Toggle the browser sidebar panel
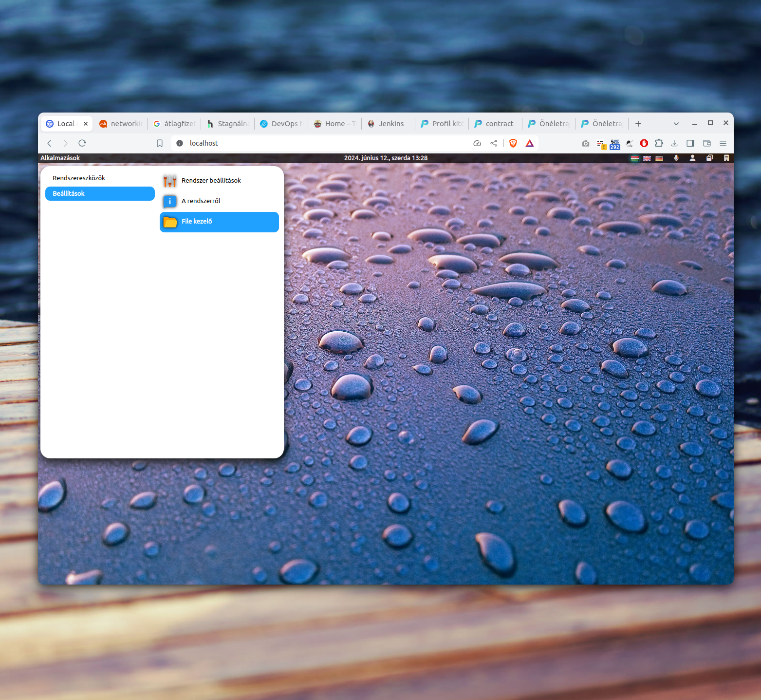761x700 pixels. (x=690, y=143)
